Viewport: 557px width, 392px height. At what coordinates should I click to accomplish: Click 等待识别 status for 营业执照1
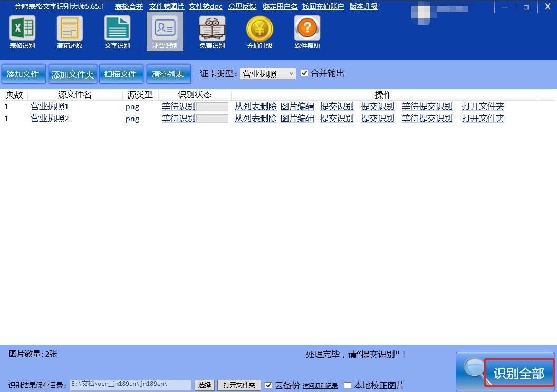[x=179, y=106]
